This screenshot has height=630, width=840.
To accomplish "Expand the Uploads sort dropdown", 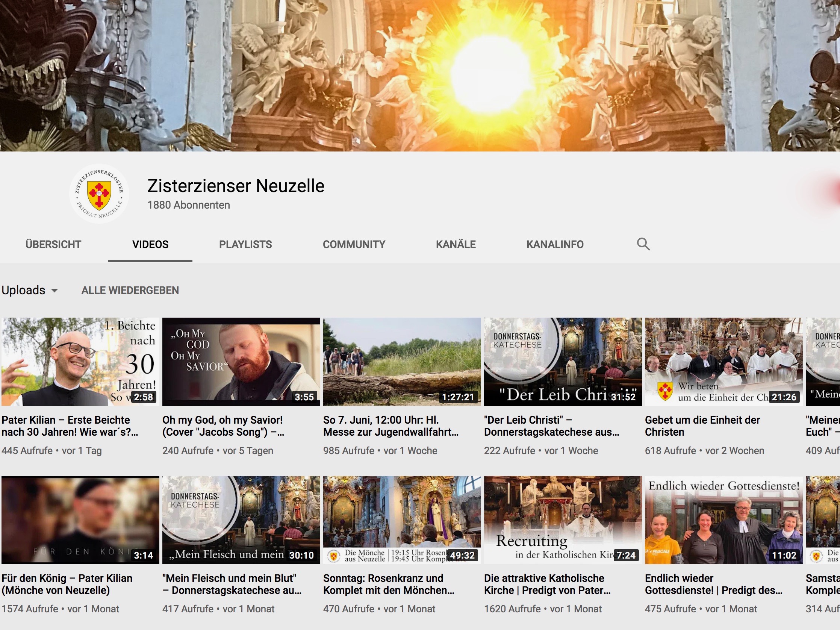I will (30, 290).
